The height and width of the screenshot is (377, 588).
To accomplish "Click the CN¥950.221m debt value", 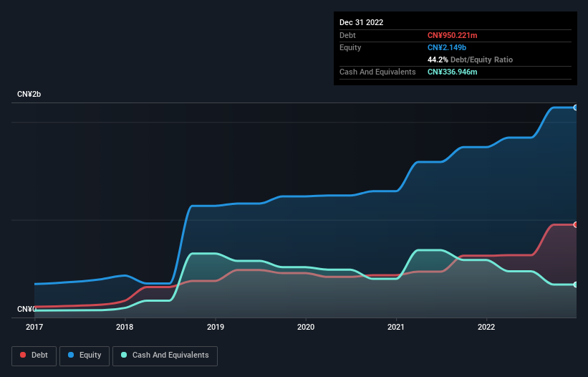I will [452, 35].
